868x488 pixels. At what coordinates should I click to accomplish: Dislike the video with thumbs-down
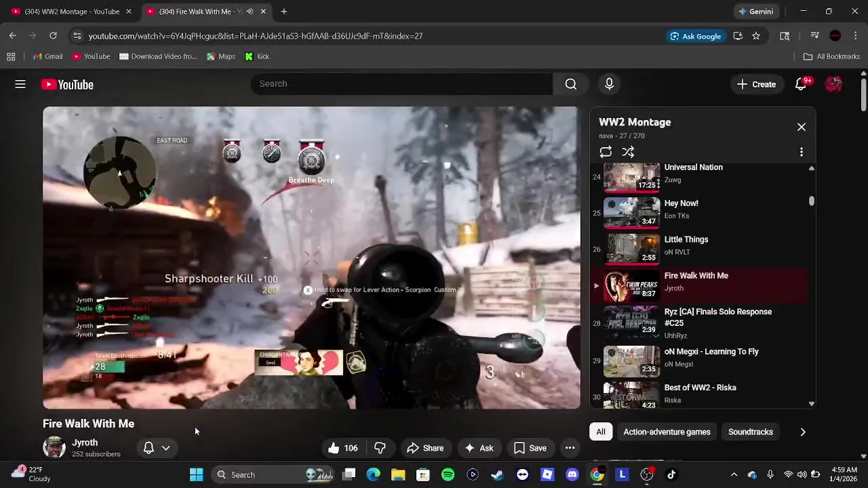pos(380,448)
